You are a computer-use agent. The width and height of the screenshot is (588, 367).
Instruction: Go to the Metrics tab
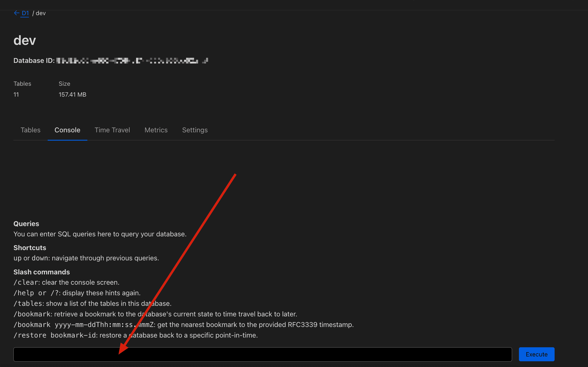(x=156, y=130)
